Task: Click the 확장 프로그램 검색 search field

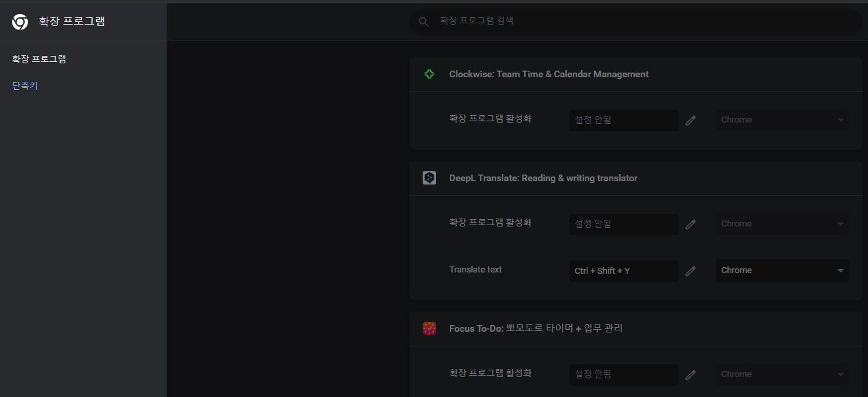Action: (635, 21)
